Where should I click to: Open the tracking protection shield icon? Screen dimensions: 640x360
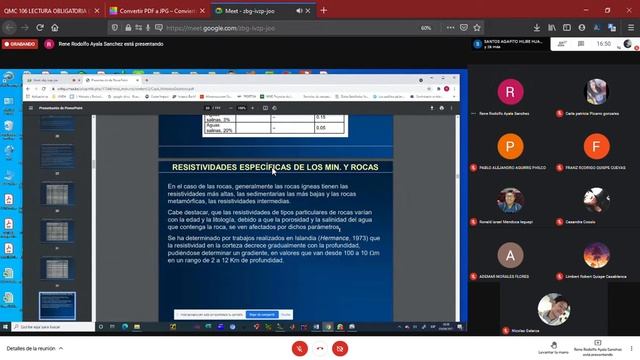115,28
